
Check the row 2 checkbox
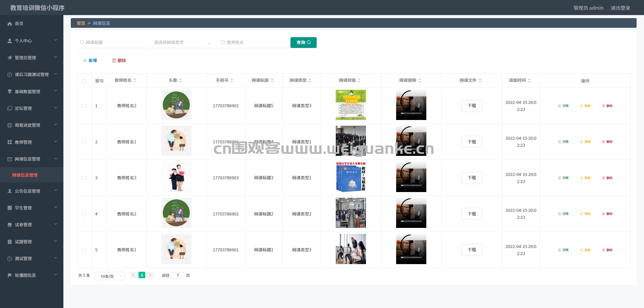[x=84, y=142]
